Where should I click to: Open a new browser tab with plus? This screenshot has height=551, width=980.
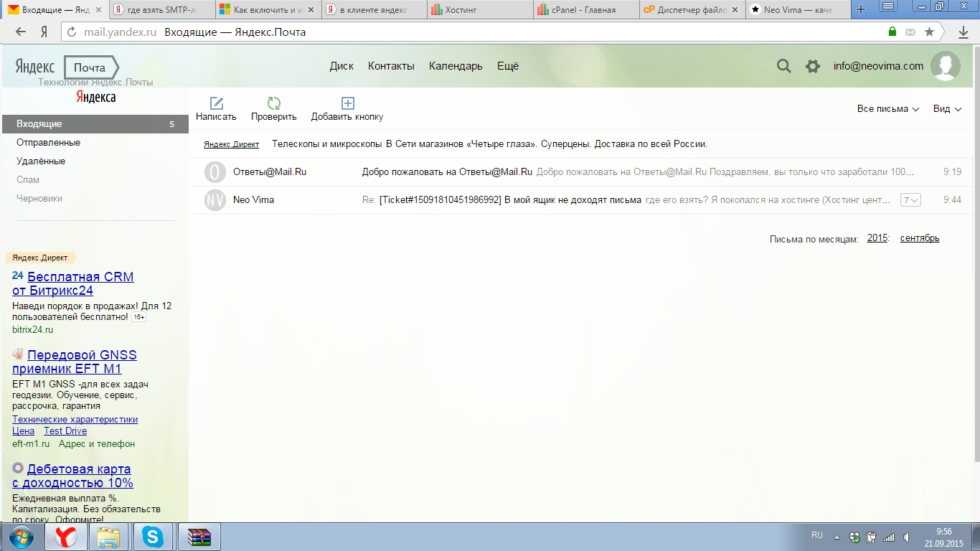tap(862, 10)
